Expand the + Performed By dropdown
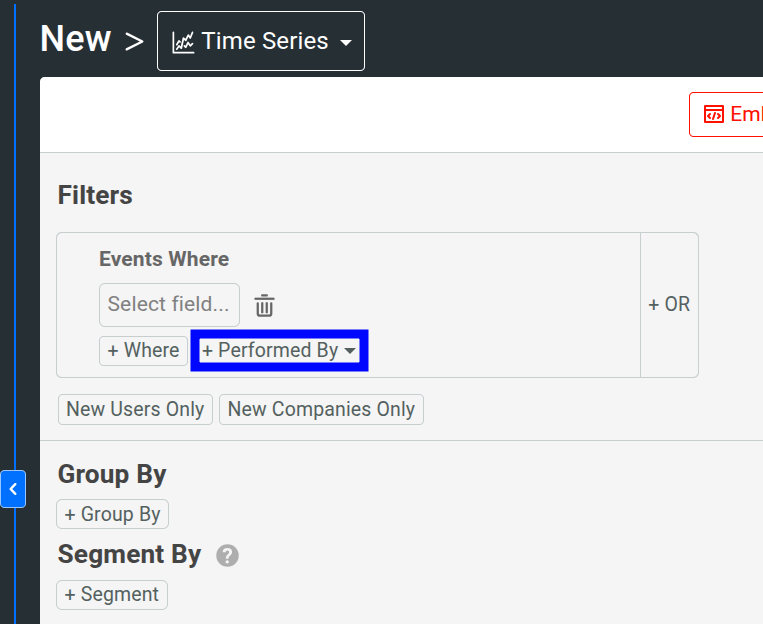Screen dimensions: 763x624 pos(279,351)
